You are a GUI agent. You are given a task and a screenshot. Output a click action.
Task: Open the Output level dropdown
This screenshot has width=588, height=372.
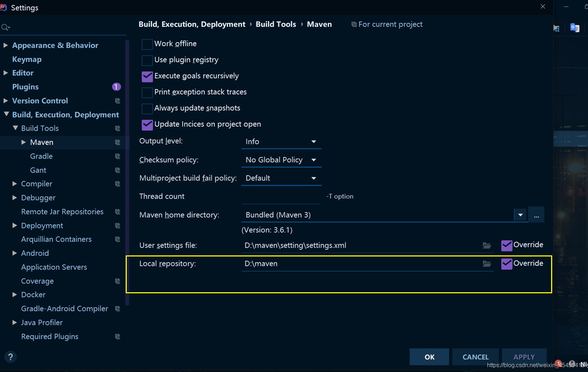281,142
